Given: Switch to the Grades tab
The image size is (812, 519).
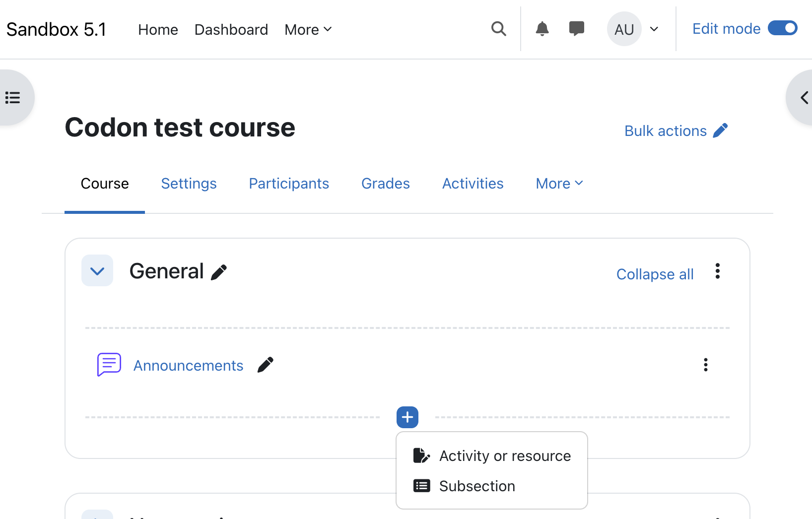Looking at the screenshot, I should (386, 184).
